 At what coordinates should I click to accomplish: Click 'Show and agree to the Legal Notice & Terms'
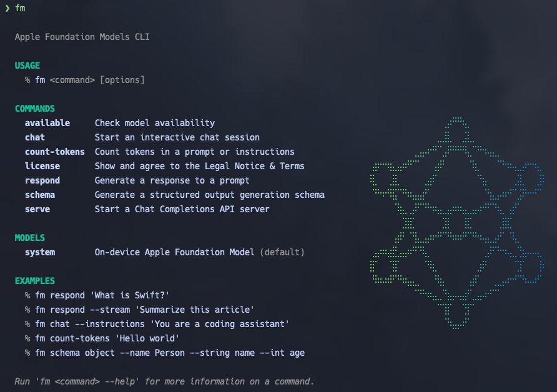click(199, 166)
